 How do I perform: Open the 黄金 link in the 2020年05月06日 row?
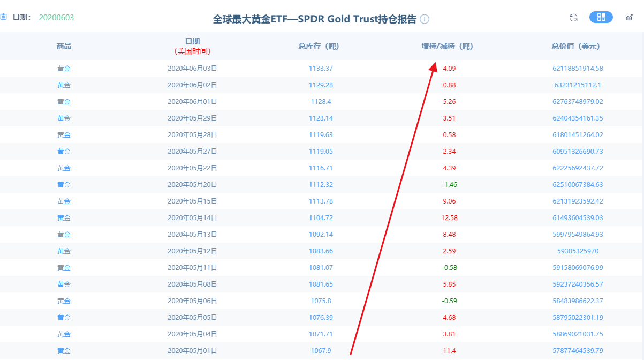click(x=64, y=301)
